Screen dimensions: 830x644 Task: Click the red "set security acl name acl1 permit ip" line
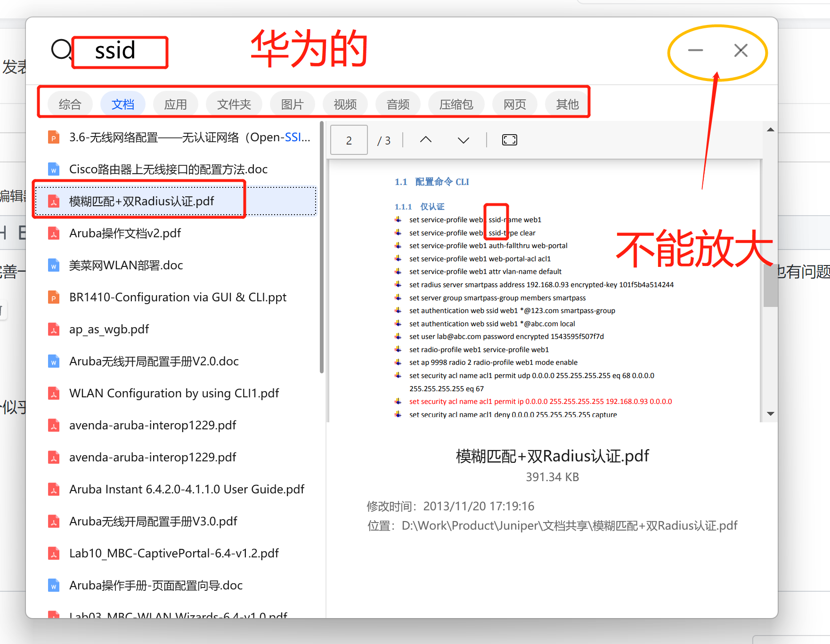coord(541,402)
